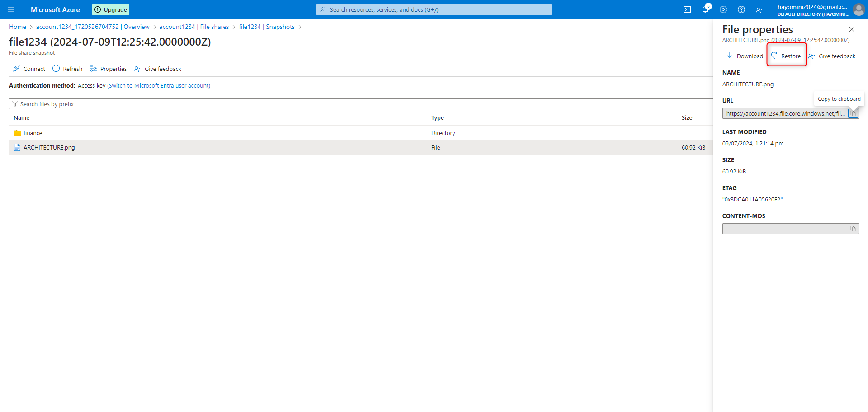Click the Type column header
The height and width of the screenshot is (412, 868).
click(438, 118)
